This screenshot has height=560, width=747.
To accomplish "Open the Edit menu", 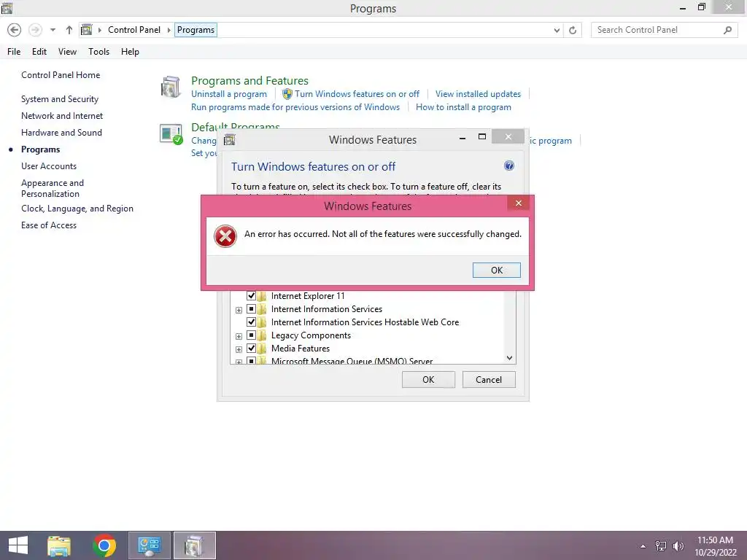I will (39, 52).
